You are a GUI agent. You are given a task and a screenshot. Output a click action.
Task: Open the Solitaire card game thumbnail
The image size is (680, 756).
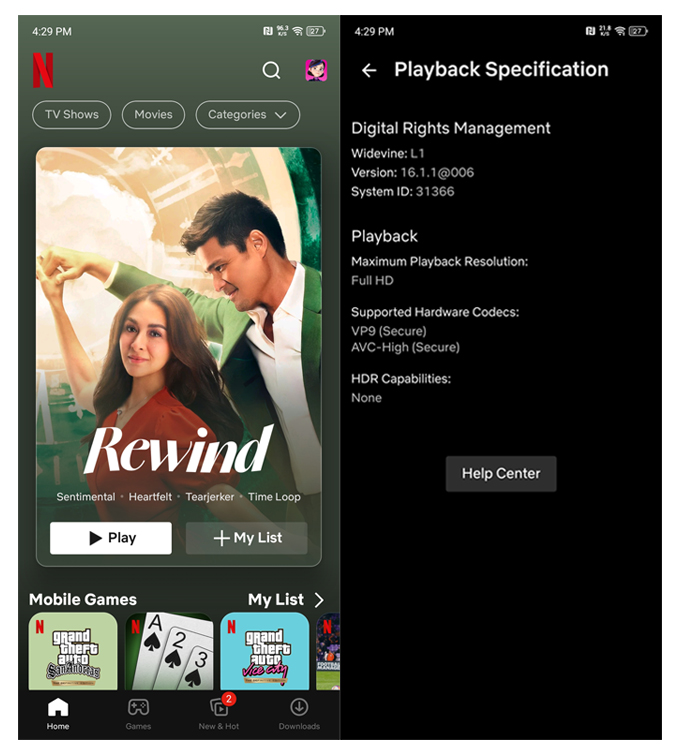169,652
